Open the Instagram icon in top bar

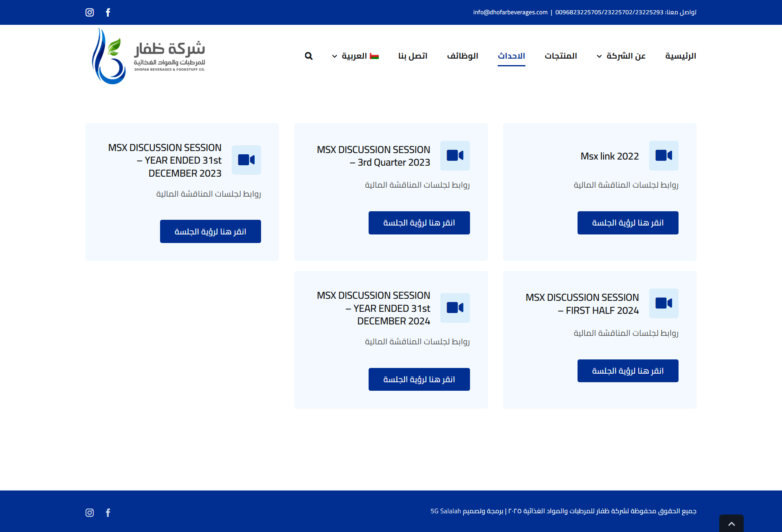(x=90, y=12)
